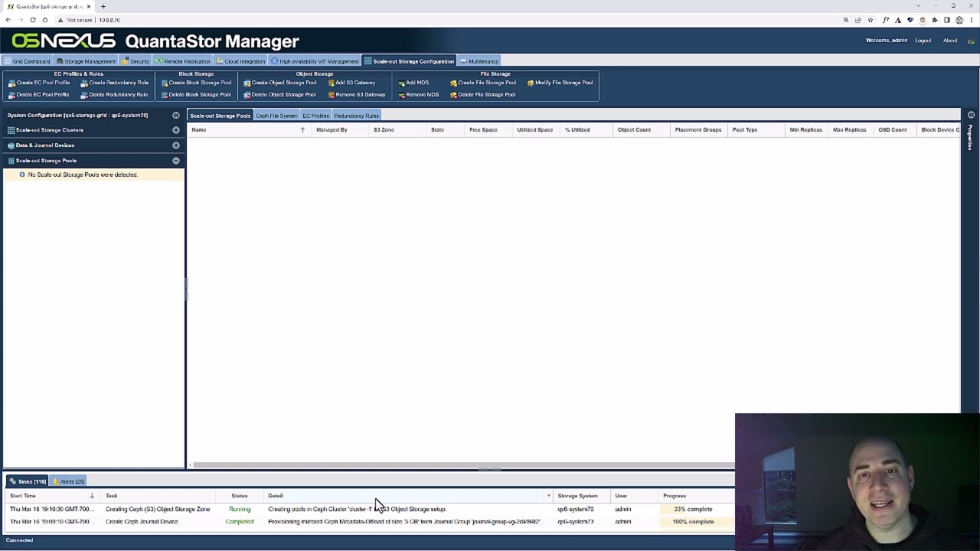Click the About link
This screenshot has width=980, height=551.
[949, 41]
